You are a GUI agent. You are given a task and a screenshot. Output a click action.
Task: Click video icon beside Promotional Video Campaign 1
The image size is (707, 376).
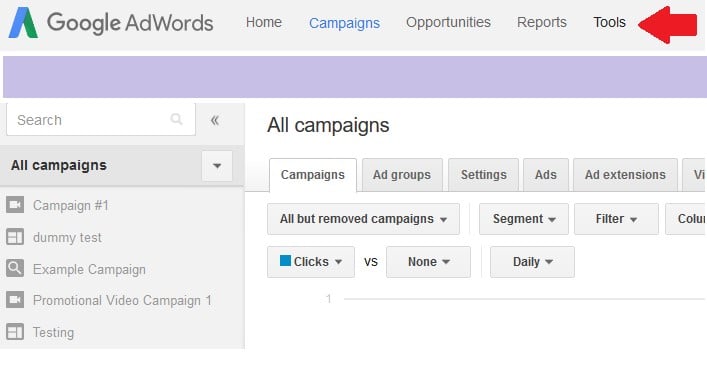pyautogui.click(x=15, y=300)
